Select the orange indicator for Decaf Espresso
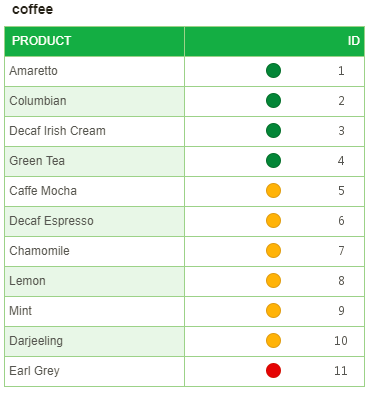Viewport: 368px width, 395px height. [273, 221]
